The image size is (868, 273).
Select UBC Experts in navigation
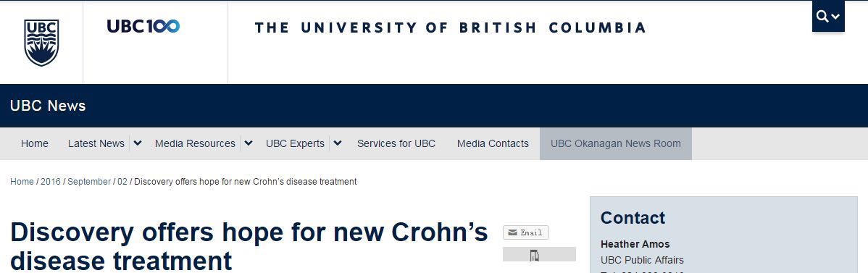pyautogui.click(x=295, y=143)
